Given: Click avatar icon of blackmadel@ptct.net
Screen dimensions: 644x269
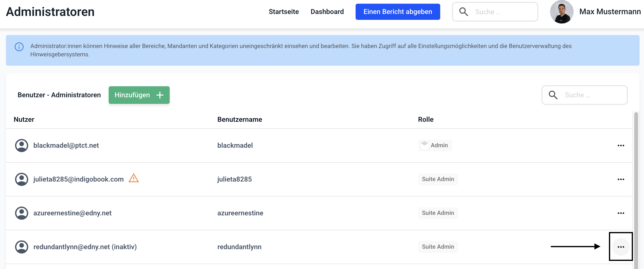Looking at the screenshot, I should (22, 145).
